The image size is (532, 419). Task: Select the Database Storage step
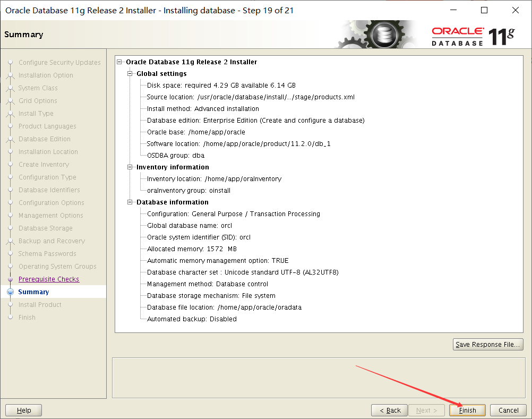[x=46, y=228]
